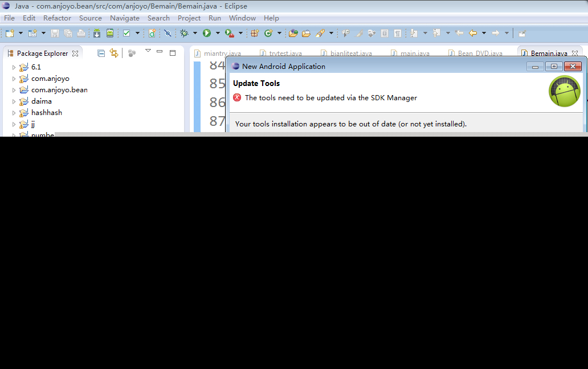Maximize the Package Explorer view

pyautogui.click(x=173, y=53)
